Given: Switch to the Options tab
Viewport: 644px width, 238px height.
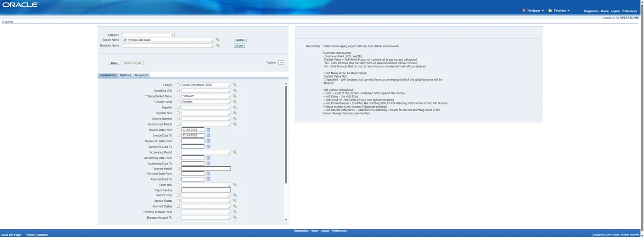Looking at the screenshot, I should click(126, 75).
